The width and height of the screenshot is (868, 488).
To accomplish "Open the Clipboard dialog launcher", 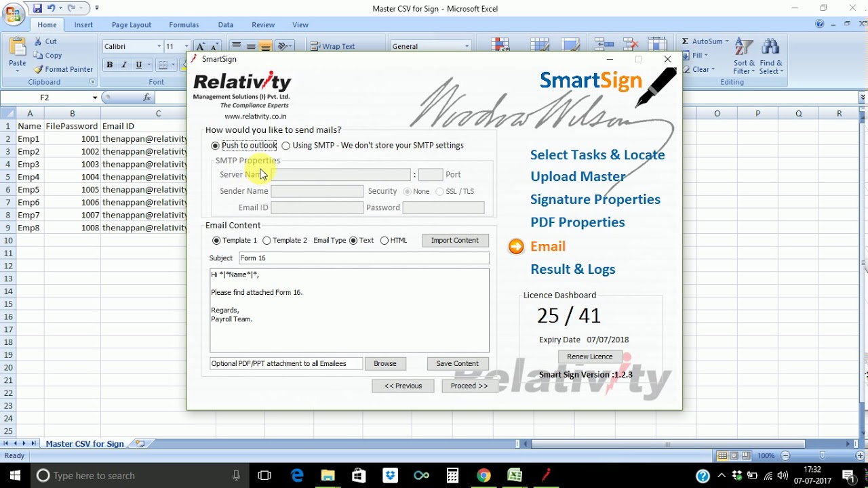I will point(92,82).
